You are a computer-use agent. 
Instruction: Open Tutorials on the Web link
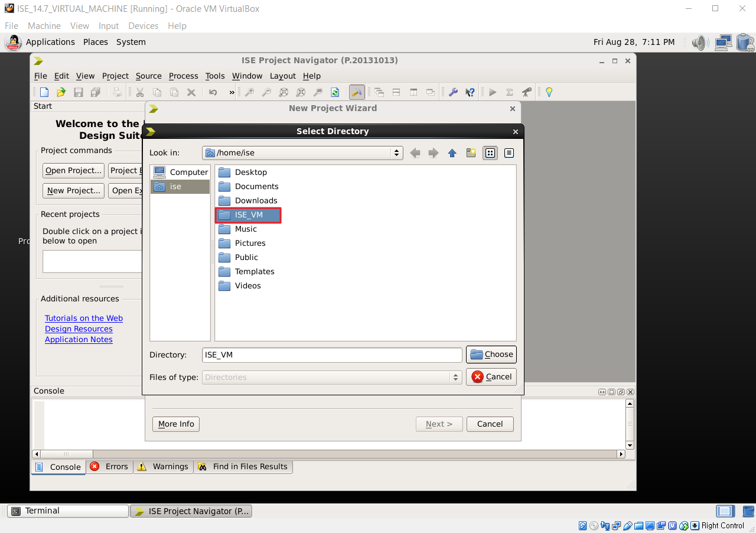tap(84, 318)
